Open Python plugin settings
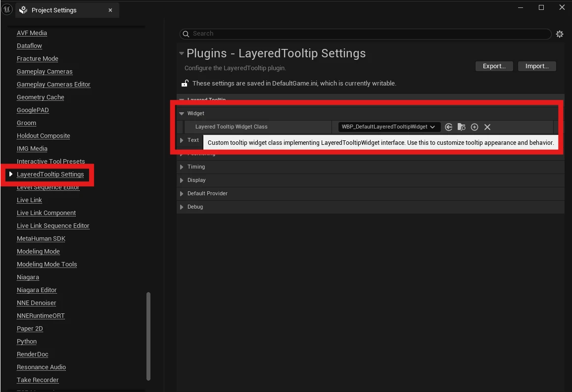The height and width of the screenshot is (392, 572). (x=27, y=342)
